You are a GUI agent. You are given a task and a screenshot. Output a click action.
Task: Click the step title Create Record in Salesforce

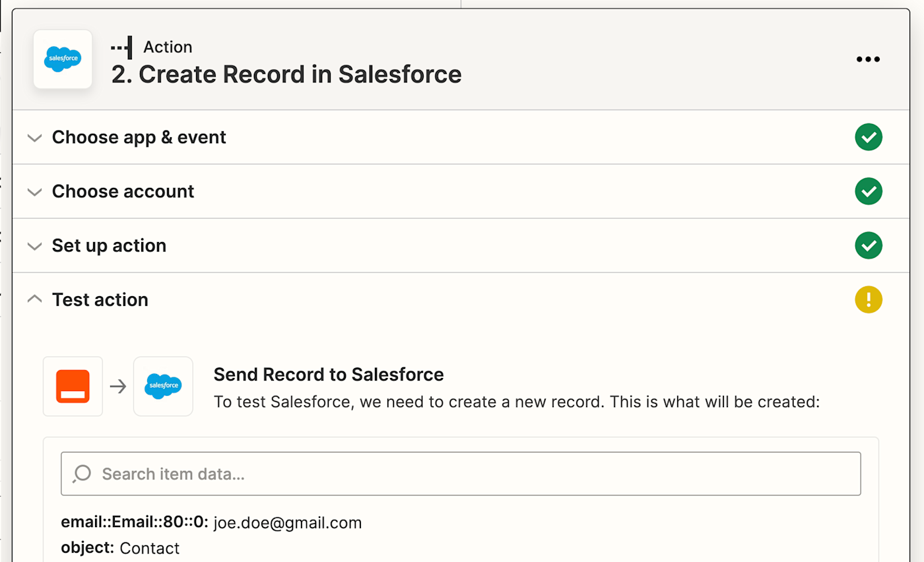[x=286, y=75]
